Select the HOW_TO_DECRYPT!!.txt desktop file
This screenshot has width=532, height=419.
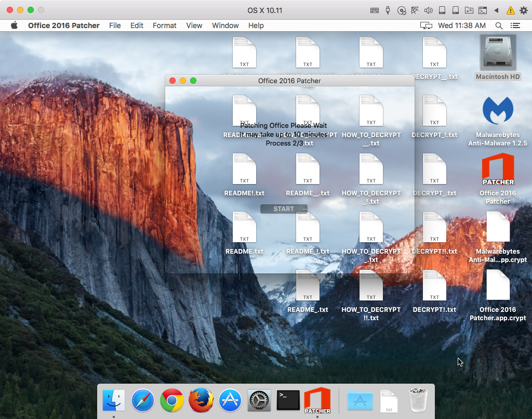[371, 295]
